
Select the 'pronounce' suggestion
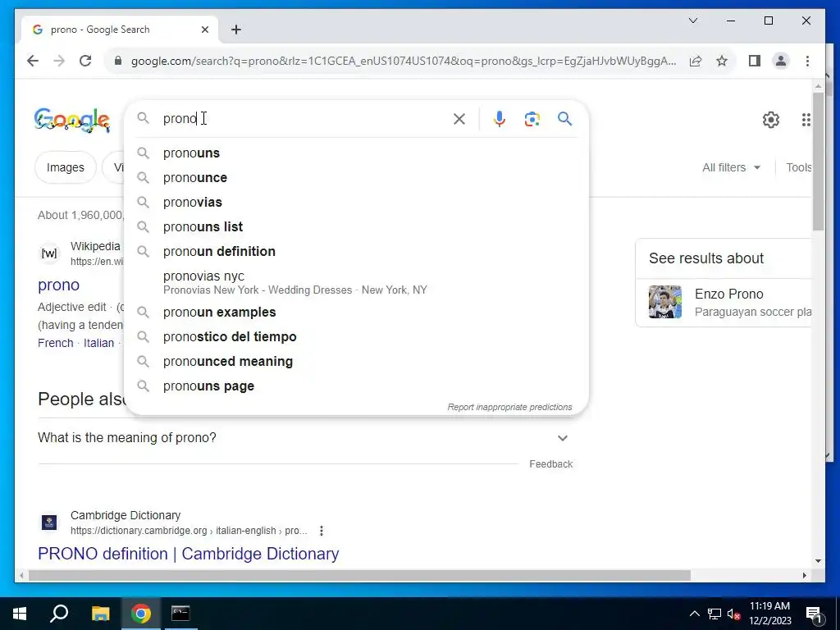click(356, 178)
